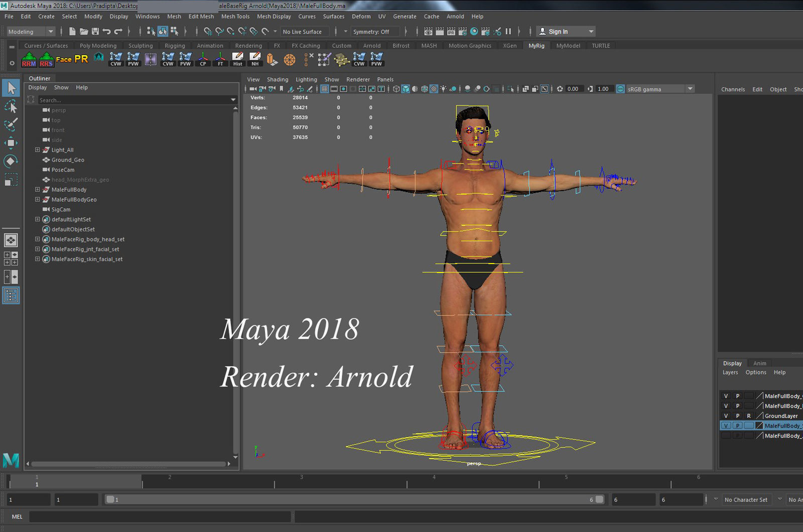Open Options in the Layer Editor
803x532 pixels.
coord(756,372)
